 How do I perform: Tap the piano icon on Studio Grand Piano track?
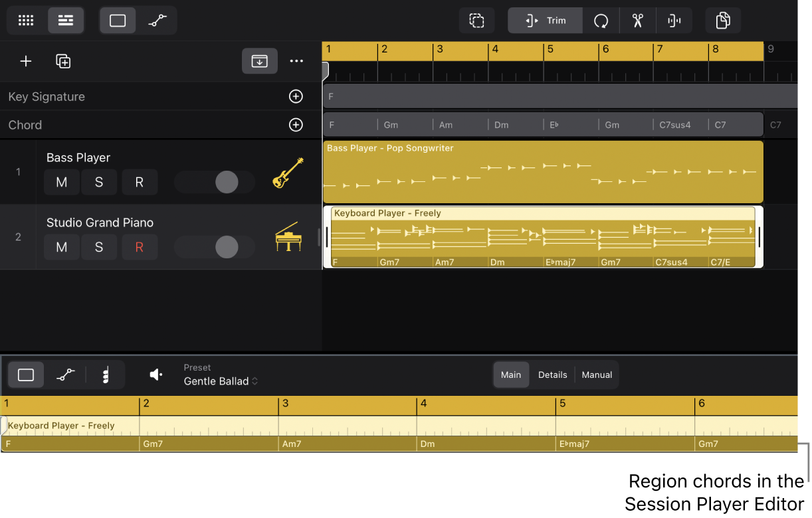pos(287,236)
